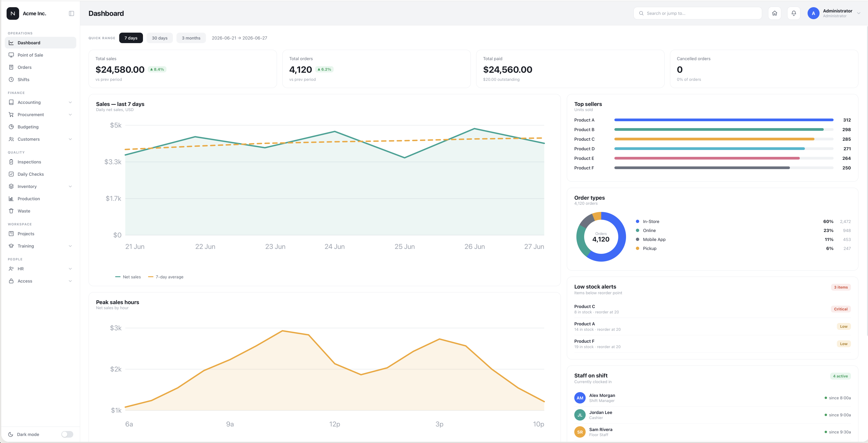Click the Accounting book icon

point(11,102)
